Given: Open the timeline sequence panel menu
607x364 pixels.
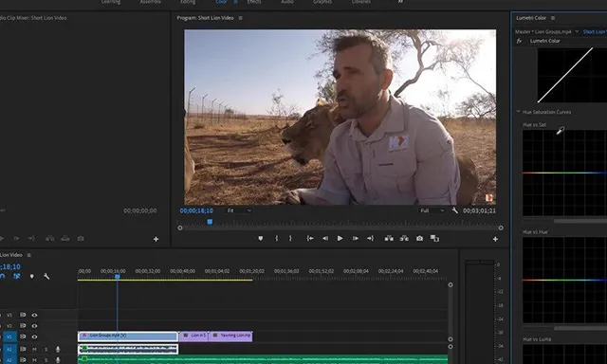Looking at the screenshot, I should [x=28, y=255].
